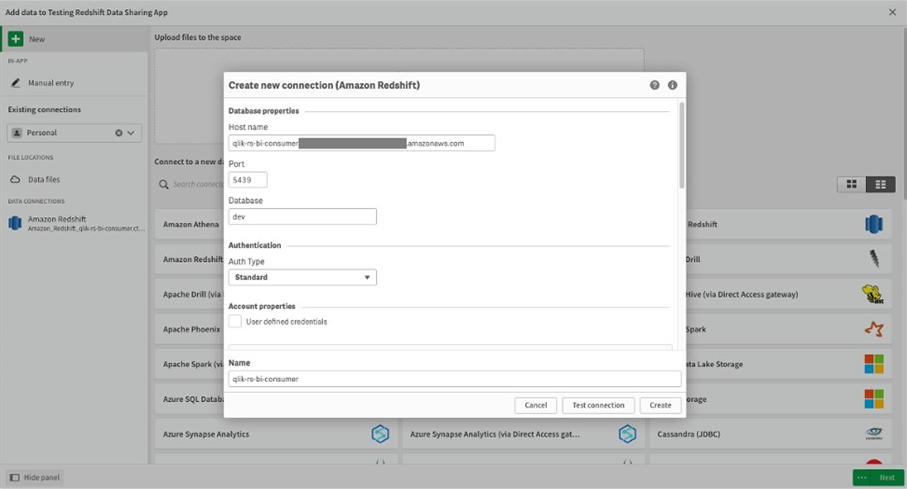Click the Amazon Athena tile
Screen dimensions: 907x489
point(189,224)
